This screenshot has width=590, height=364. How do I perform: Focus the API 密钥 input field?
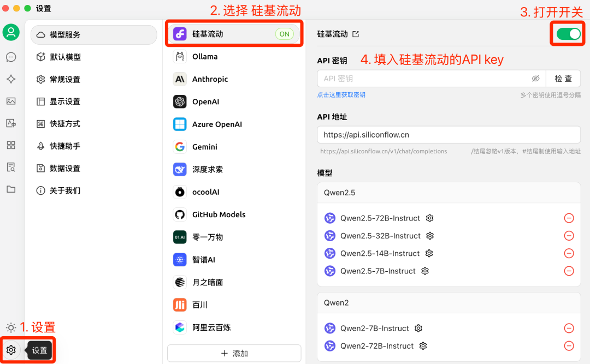[x=431, y=79]
